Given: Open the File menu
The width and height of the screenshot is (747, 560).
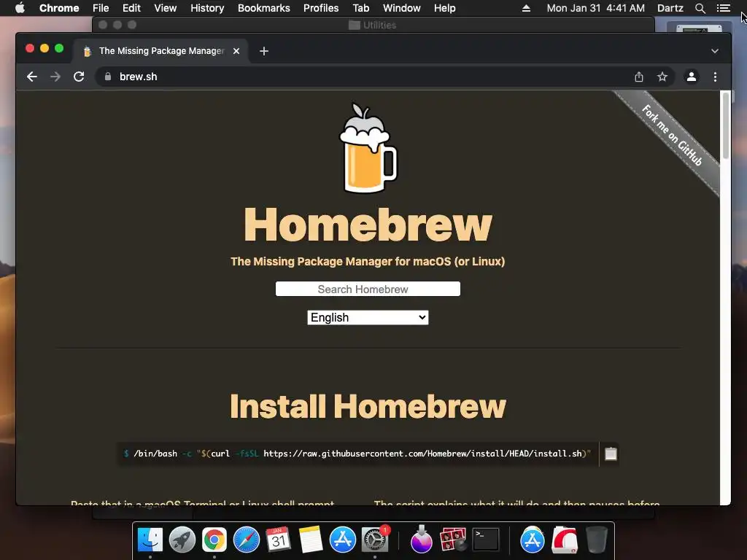Looking at the screenshot, I should (101, 8).
